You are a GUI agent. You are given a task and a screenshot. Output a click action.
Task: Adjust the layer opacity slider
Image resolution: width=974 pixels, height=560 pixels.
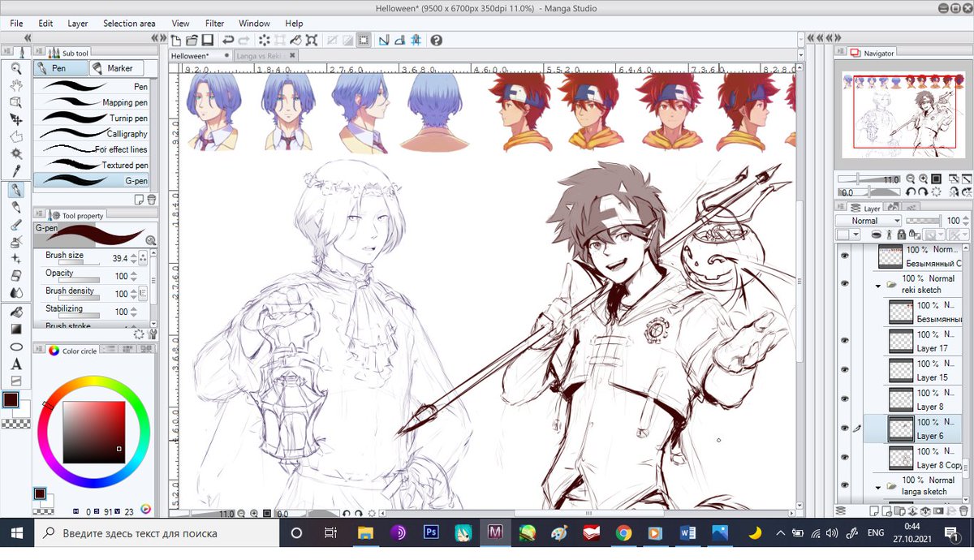(924, 221)
